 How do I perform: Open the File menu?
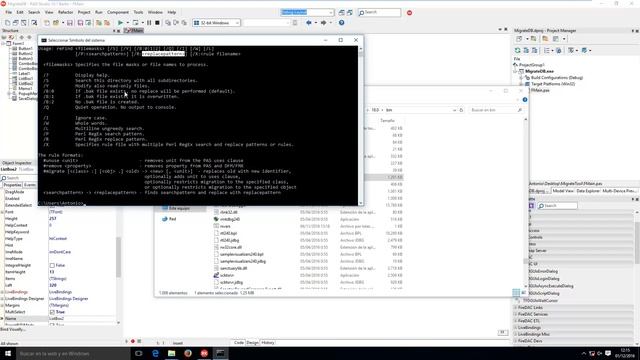click(x=8, y=12)
